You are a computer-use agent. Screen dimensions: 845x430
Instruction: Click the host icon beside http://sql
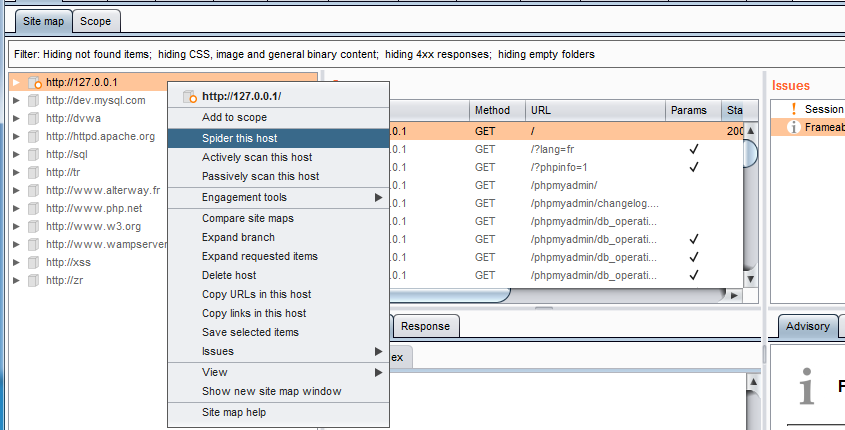point(33,155)
